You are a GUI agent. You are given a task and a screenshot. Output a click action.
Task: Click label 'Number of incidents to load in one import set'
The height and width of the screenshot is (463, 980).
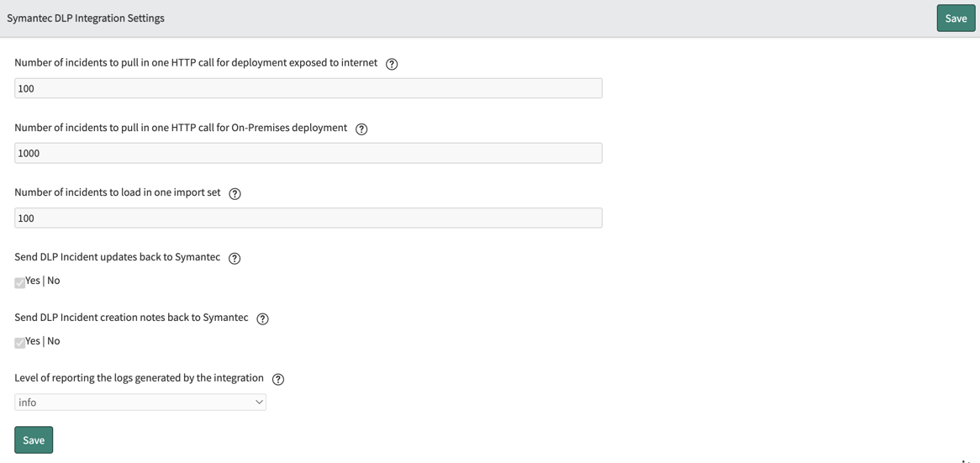118,192
